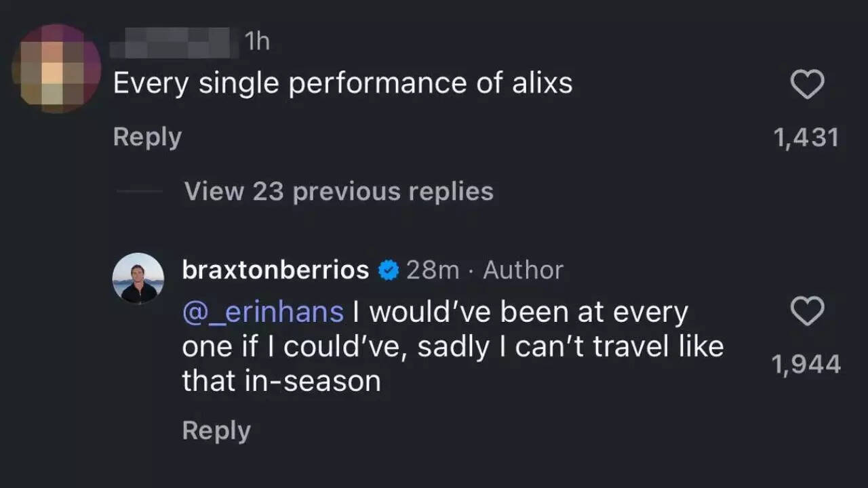
Task: Click the 1,431 like count
Action: (x=807, y=137)
